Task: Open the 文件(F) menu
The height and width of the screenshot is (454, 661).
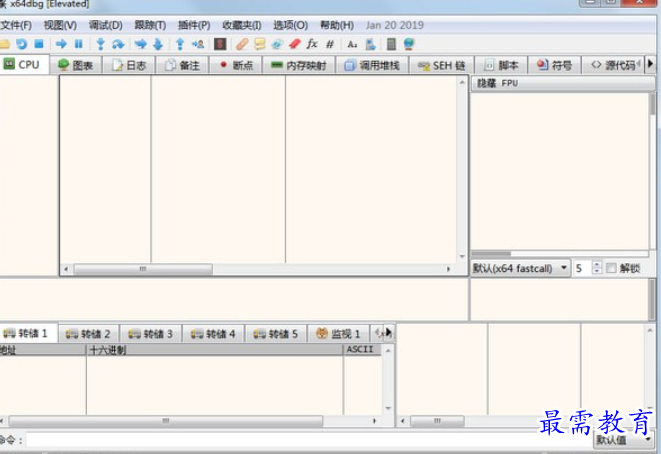Action: pos(16,25)
